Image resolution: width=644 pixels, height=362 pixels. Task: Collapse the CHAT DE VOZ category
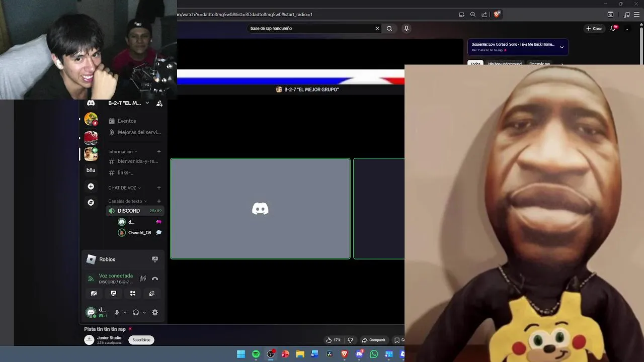point(124,188)
